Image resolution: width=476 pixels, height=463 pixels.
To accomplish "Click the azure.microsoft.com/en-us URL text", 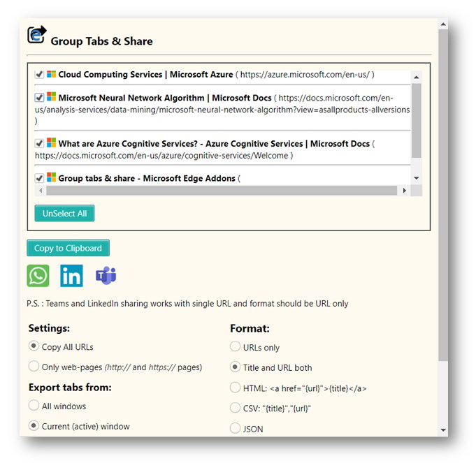I will (x=305, y=74).
